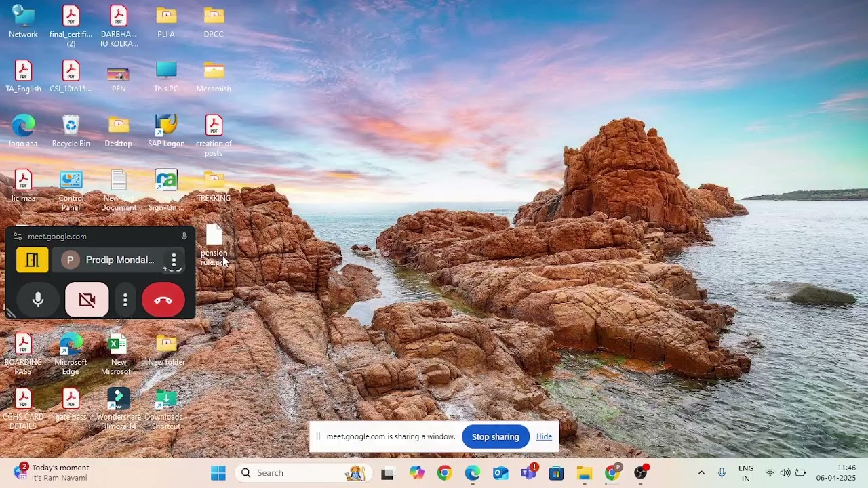
Task: Select the Mccamish folder icon
Action: click(x=214, y=77)
